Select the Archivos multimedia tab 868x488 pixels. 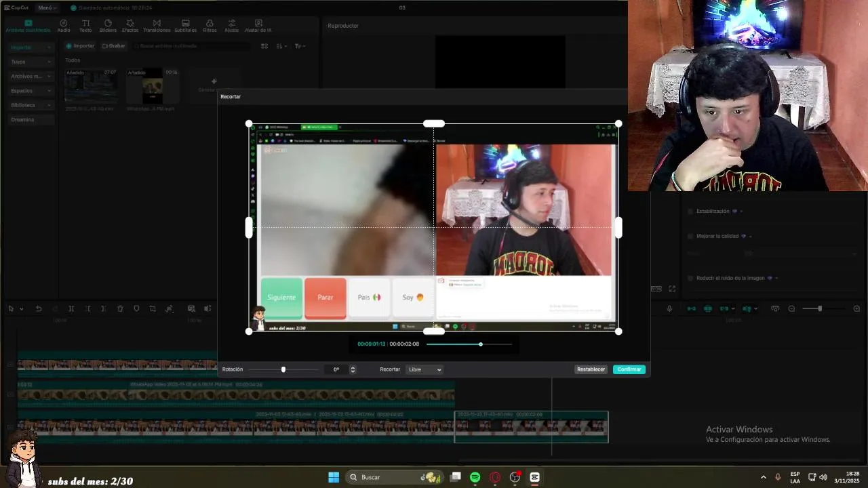28,26
